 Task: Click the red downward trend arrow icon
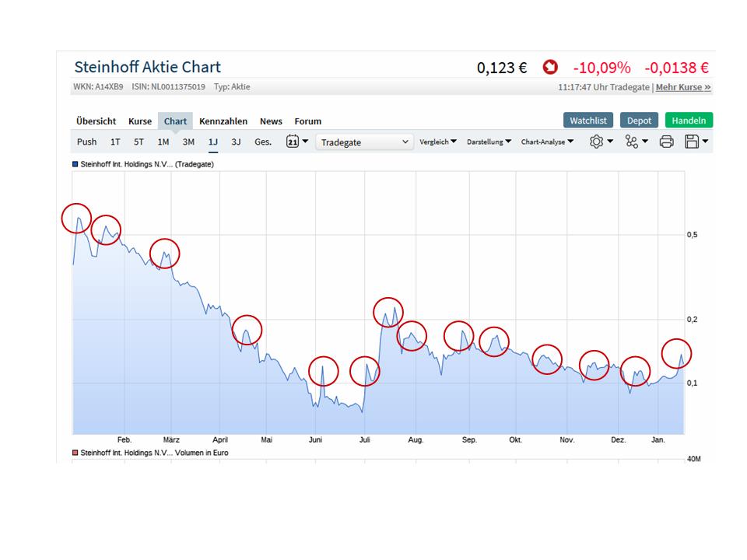click(550, 68)
